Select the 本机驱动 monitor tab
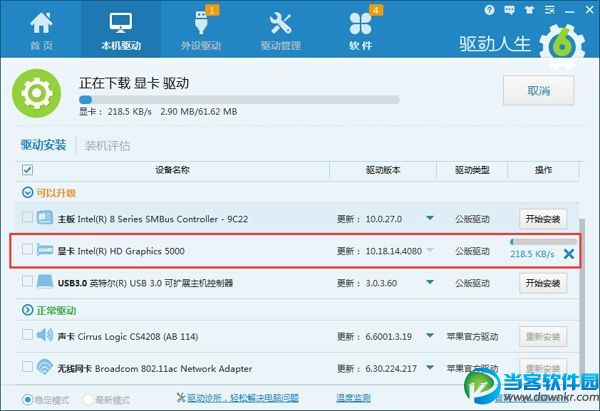The height and width of the screenshot is (411, 600). [x=121, y=30]
